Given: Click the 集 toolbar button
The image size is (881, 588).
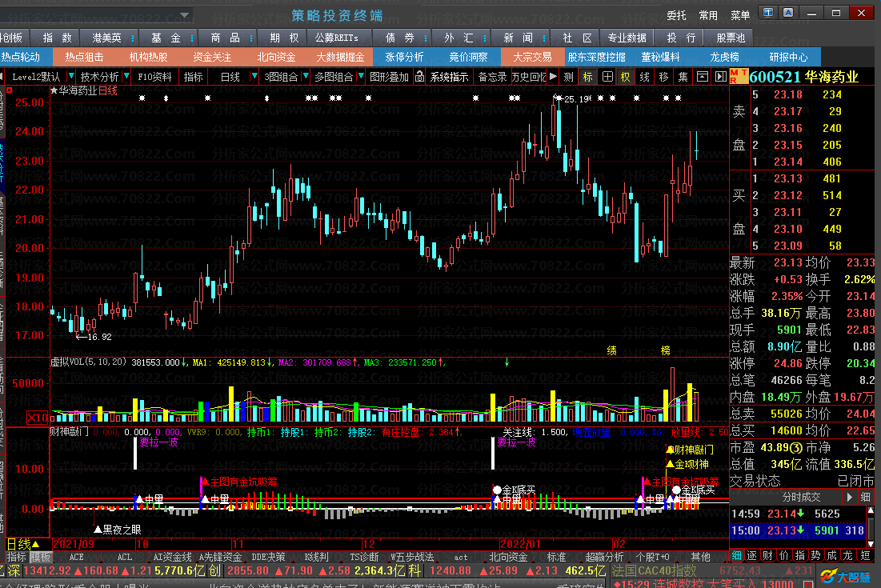Looking at the screenshot, I should tap(683, 77).
